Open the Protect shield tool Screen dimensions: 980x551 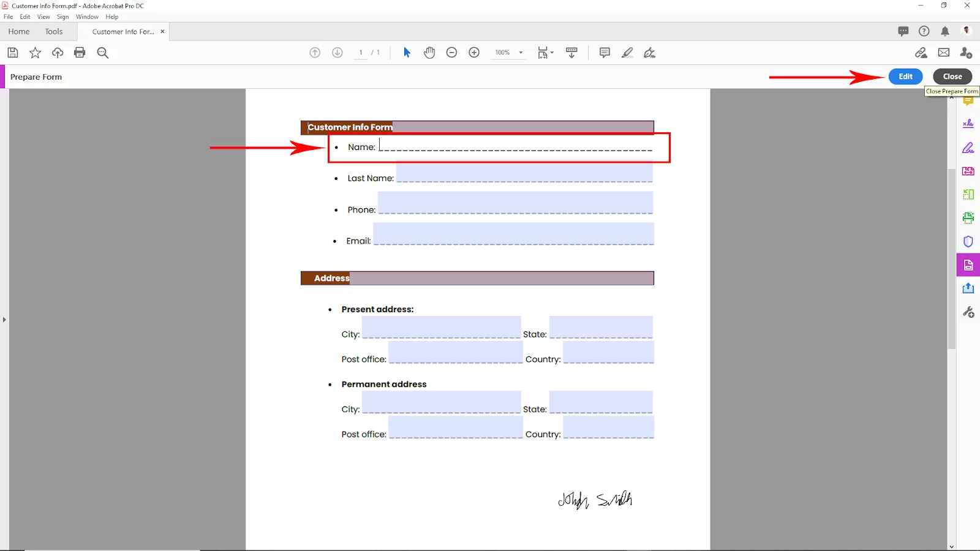968,241
